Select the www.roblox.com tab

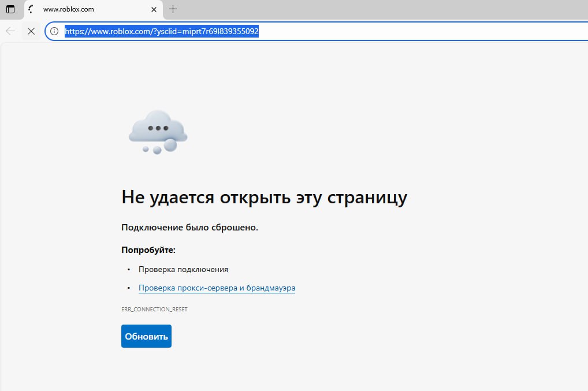coord(92,9)
